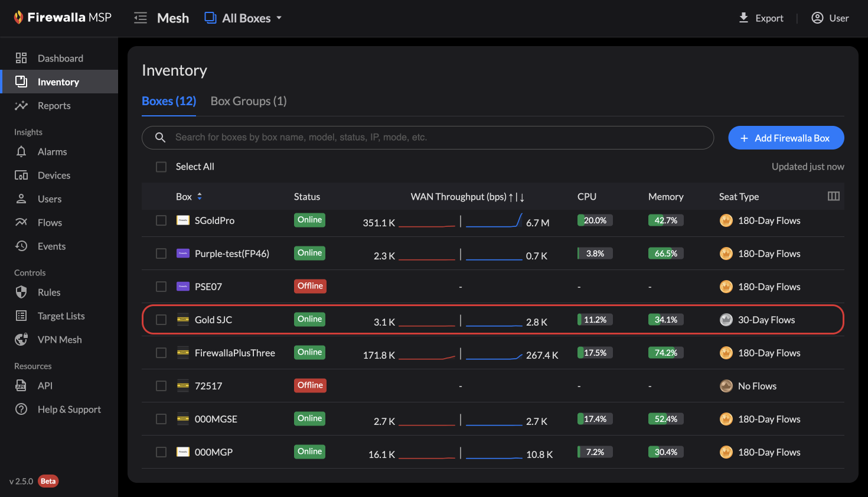This screenshot has height=497, width=868.
Task: Click the Memory column header
Action: pyautogui.click(x=666, y=197)
